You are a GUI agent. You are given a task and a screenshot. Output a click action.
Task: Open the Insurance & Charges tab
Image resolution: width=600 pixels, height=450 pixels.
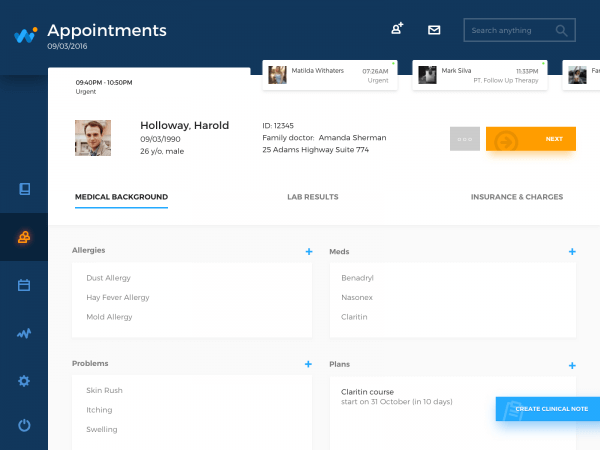point(516,197)
